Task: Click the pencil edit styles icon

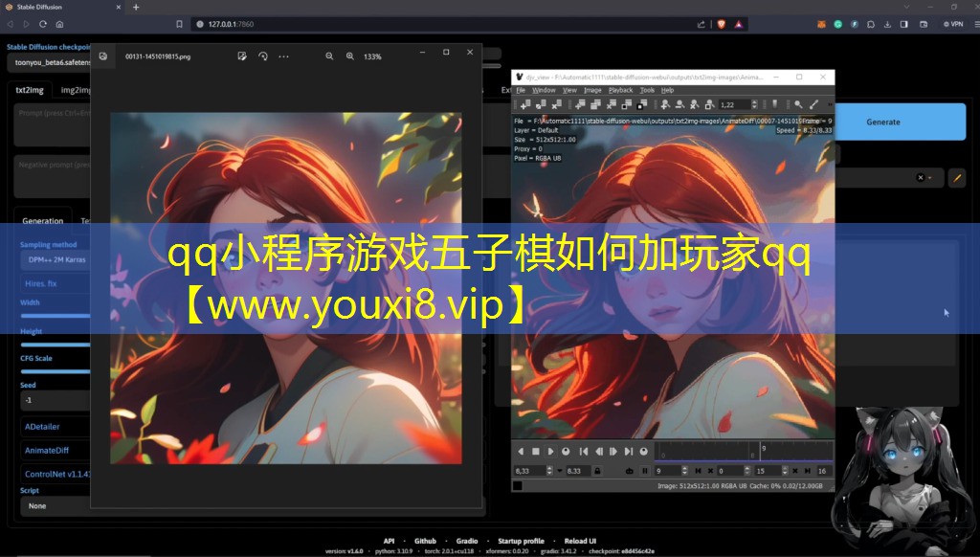Action: [x=957, y=178]
